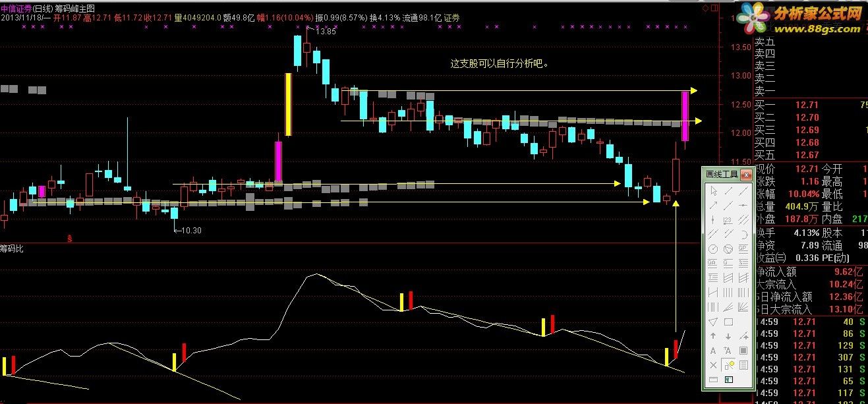The height and width of the screenshot is (404, 868).
Task: Click the 涨幅 10.04% value
Action: click(x=803, y=194)
